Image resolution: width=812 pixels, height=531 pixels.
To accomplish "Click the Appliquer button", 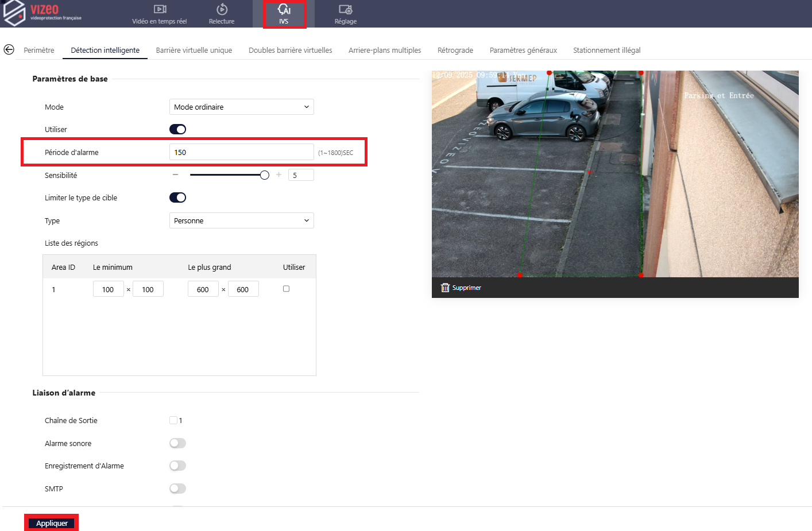I will tap(52, 523).
